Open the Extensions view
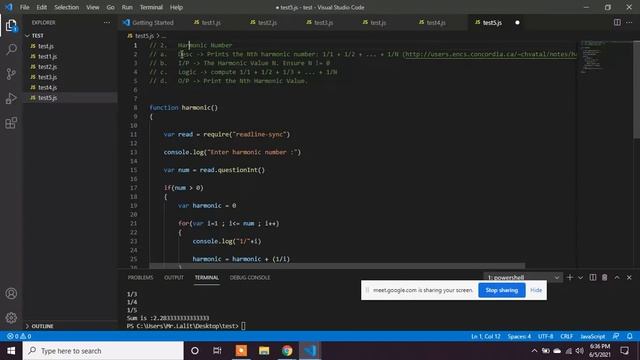 (11, 123)
